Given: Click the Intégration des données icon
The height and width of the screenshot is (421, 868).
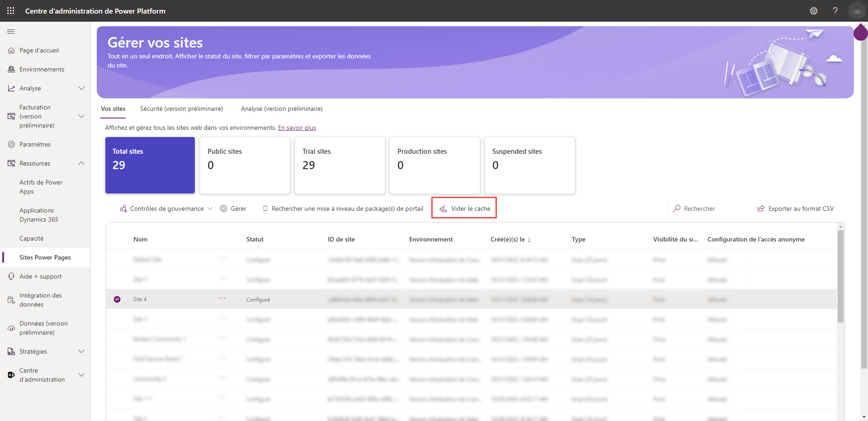Looking at the screenshot, I should point(11,300).
